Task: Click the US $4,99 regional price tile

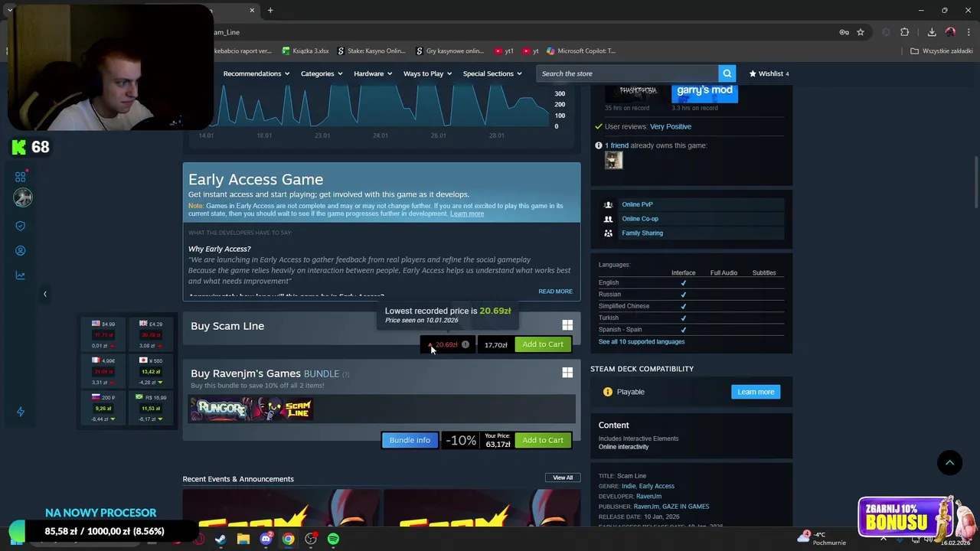Action: click(103, 334)
